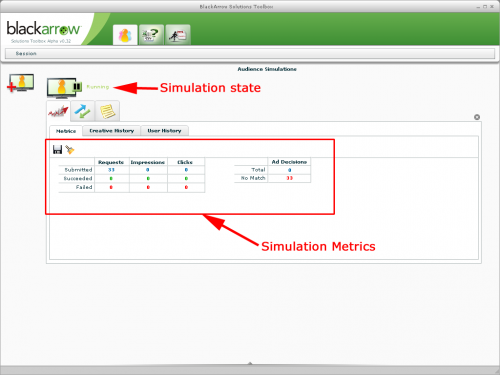Clear metrics with the broom icon
The image size is (500, 375).
coord(70,150)
